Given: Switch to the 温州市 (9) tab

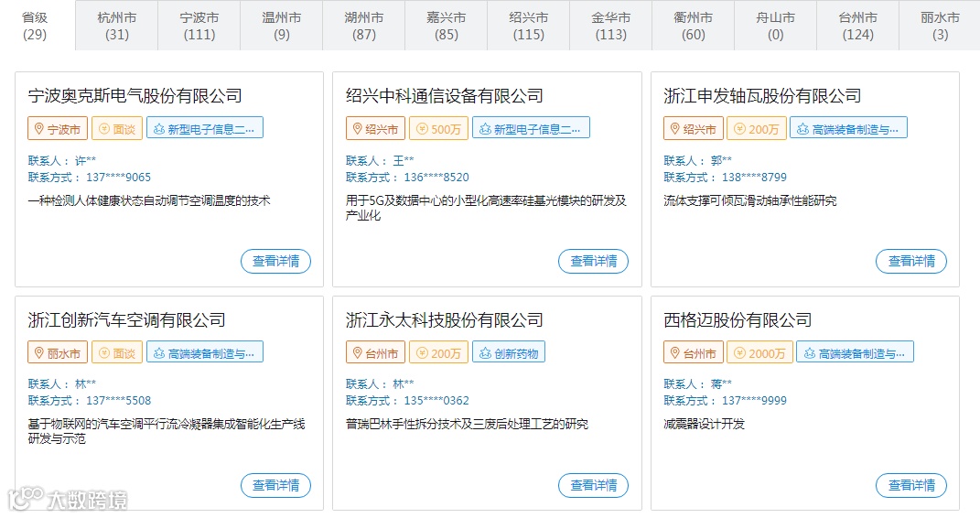Looking at the screenshot, I should [x=282, y=26].
